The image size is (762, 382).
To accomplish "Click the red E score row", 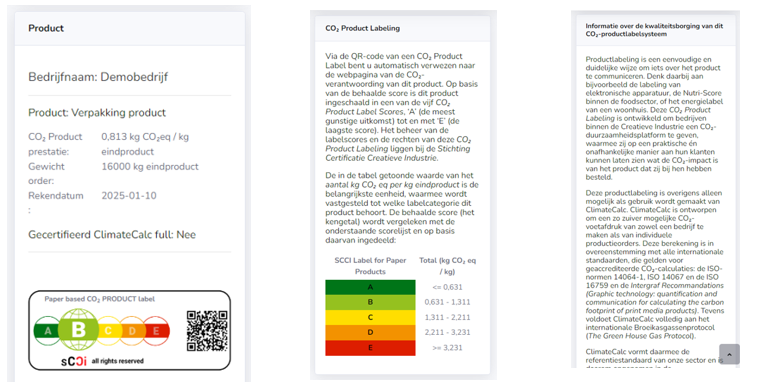I will coord(370,348).
